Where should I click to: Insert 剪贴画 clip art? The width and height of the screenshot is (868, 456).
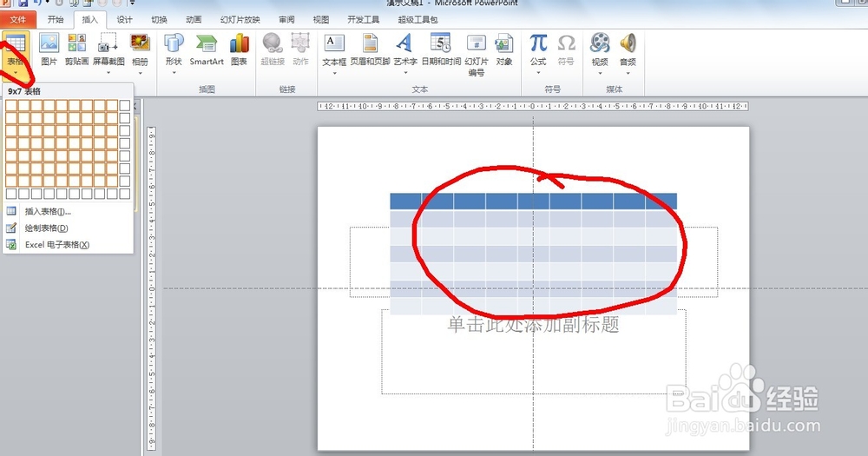(x=77, y=50)
